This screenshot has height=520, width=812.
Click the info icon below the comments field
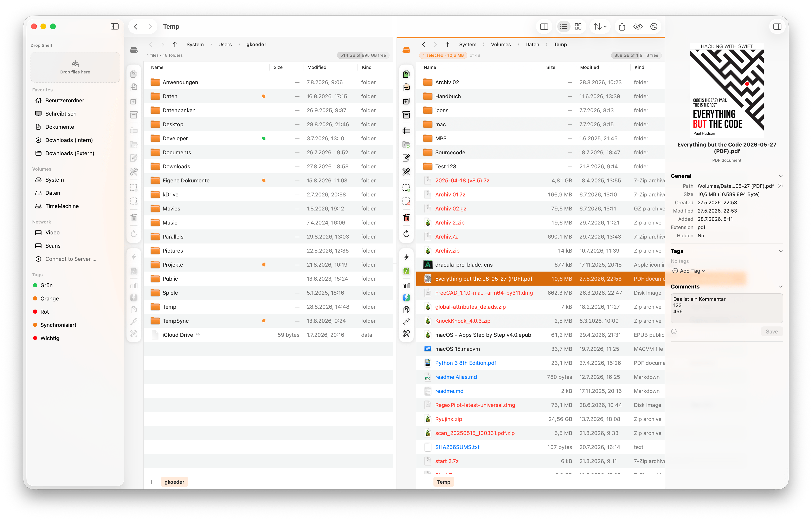coord(674,331)
